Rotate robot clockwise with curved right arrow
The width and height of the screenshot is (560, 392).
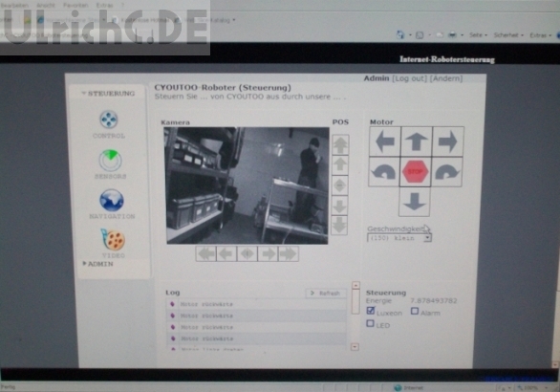pos(446,172)
